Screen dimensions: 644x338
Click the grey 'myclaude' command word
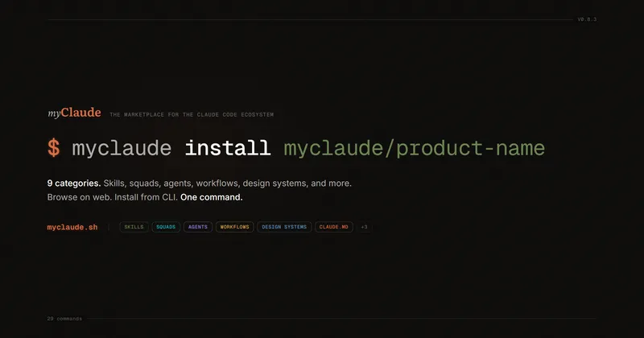pos(122,149)
